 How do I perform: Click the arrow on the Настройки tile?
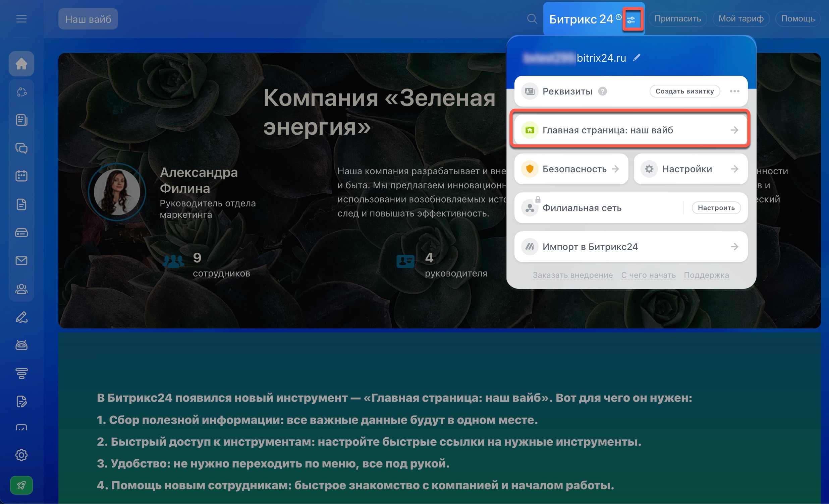[x=734, y=169]
